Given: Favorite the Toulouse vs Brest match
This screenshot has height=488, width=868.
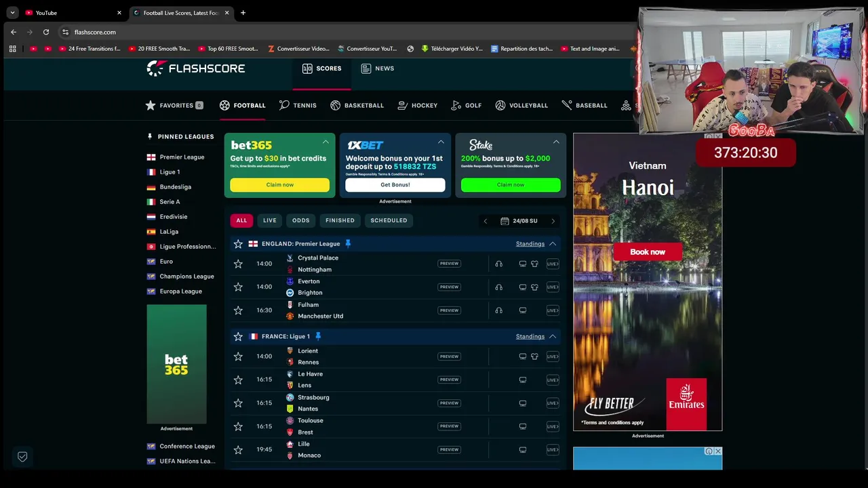Looking at the screenshot, I should pyautogui.click(x=238, y=426).
